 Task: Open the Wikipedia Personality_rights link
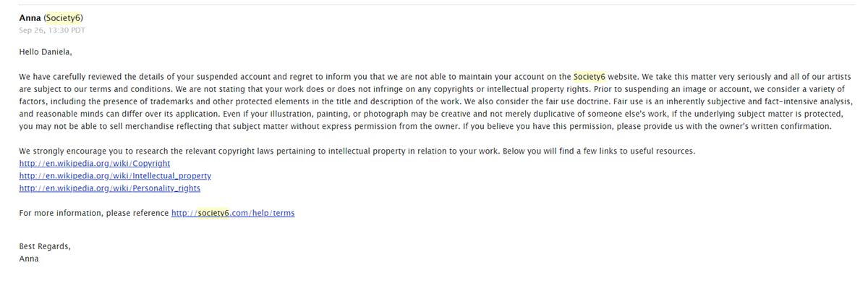tap(110, 188)
